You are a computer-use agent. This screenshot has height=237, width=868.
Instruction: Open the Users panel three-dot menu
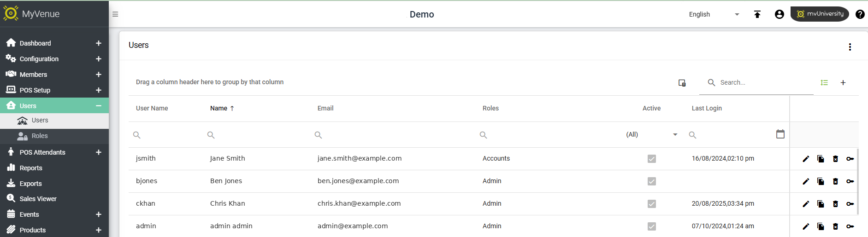click(850, 47)
